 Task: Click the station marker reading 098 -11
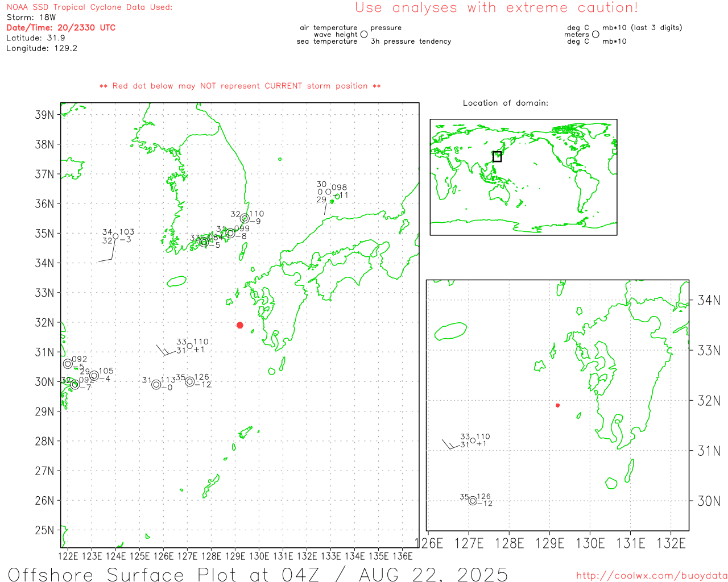(328, 192)
